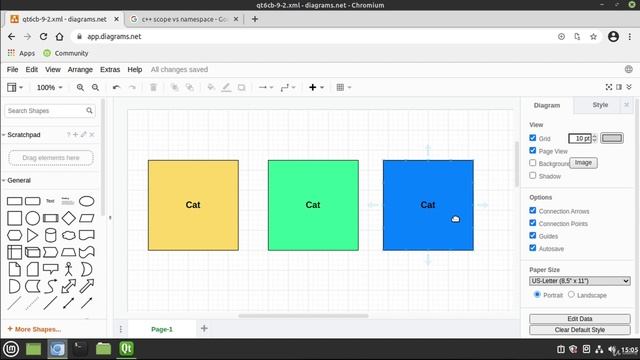This screenshot has height=360, width=640.
Task: Select the Page-1 tab
Action: click(x=162, y=329)
